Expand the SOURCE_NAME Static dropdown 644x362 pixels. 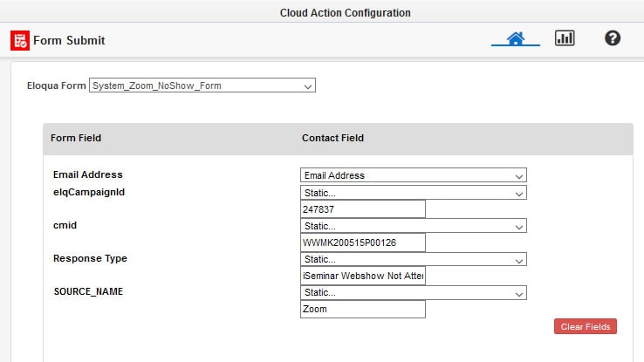pyautogui.click(x=413, y=293)
